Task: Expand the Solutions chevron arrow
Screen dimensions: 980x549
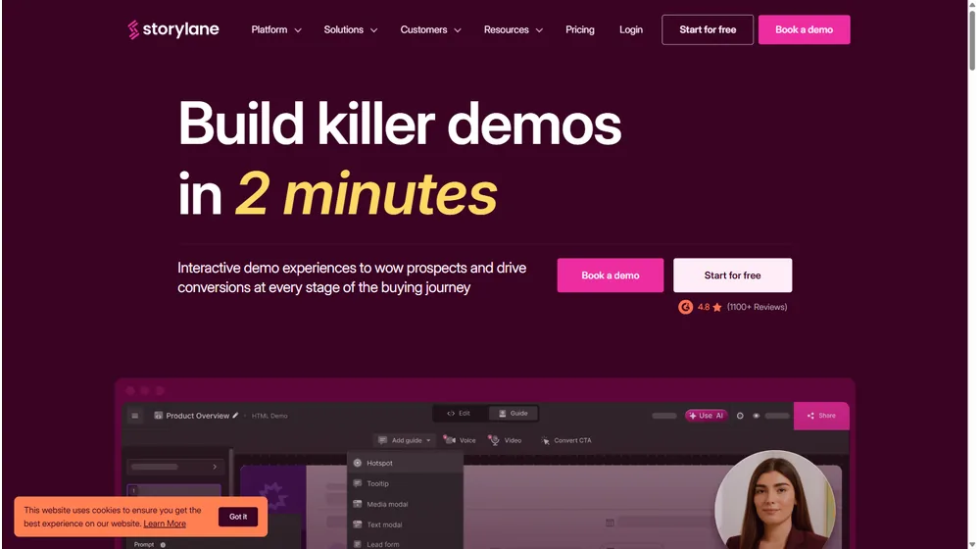Action: point(373,30)
